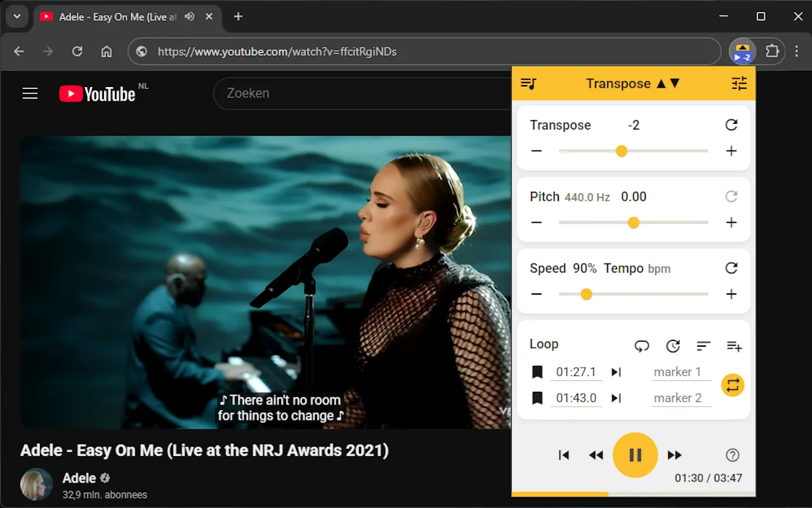Open the Chrome menu with three dots
812x508 pixels.
pos(797,51)
